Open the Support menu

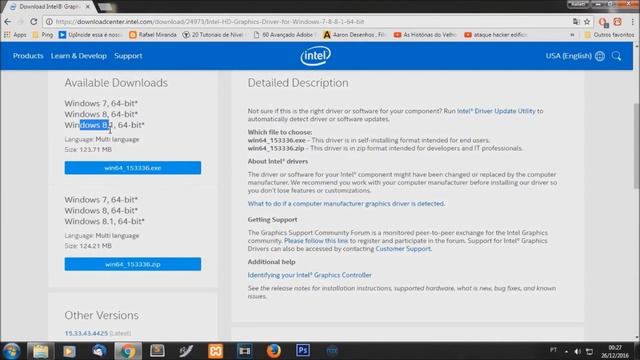[x=128, y=56]
